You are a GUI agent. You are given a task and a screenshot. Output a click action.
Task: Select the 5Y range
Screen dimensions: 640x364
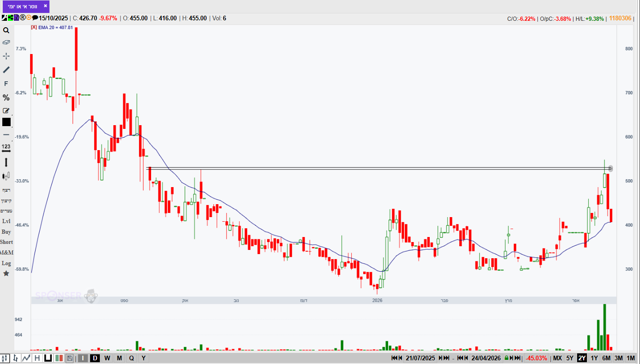tap(570, 358)
